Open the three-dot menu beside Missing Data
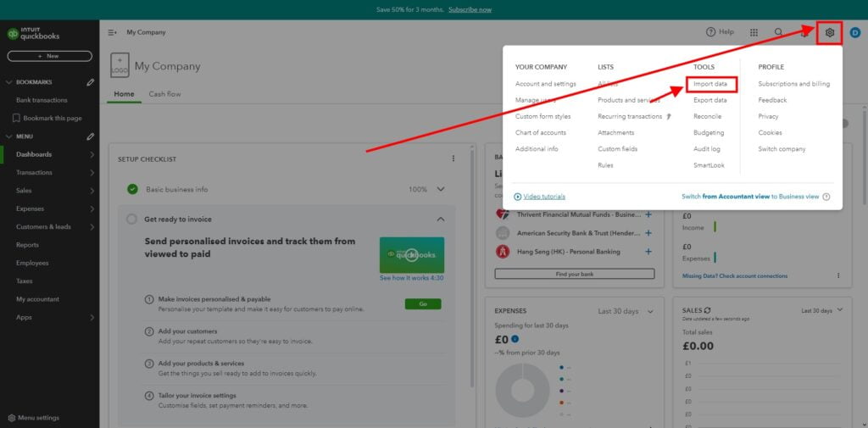The width and height of the screenshot is (868, 428). 838,275
